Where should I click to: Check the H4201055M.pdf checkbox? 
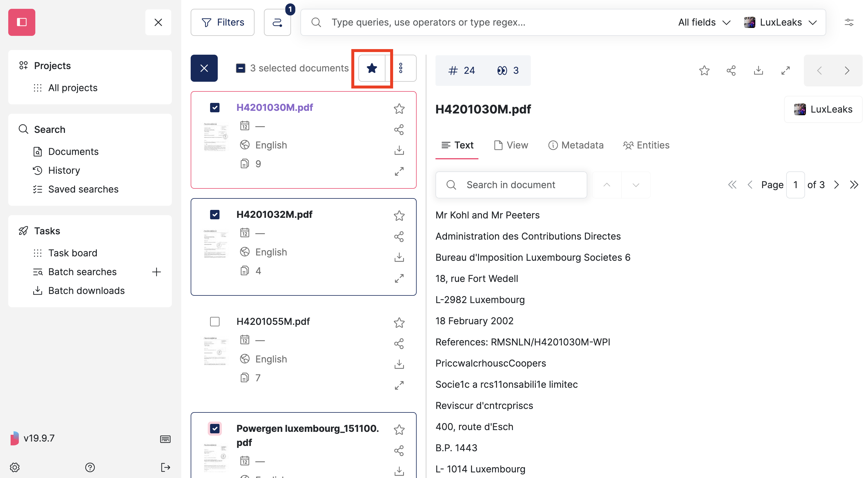[214, 322]
